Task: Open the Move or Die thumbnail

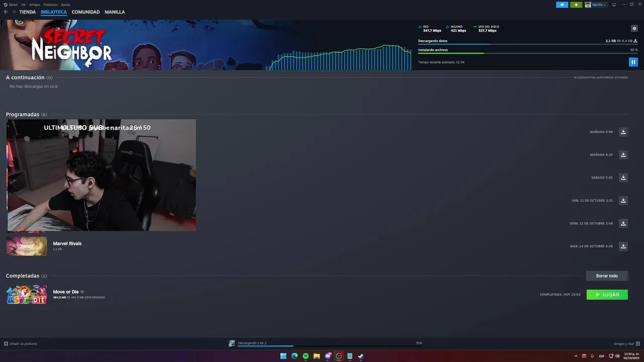Action: coord(27,295)
